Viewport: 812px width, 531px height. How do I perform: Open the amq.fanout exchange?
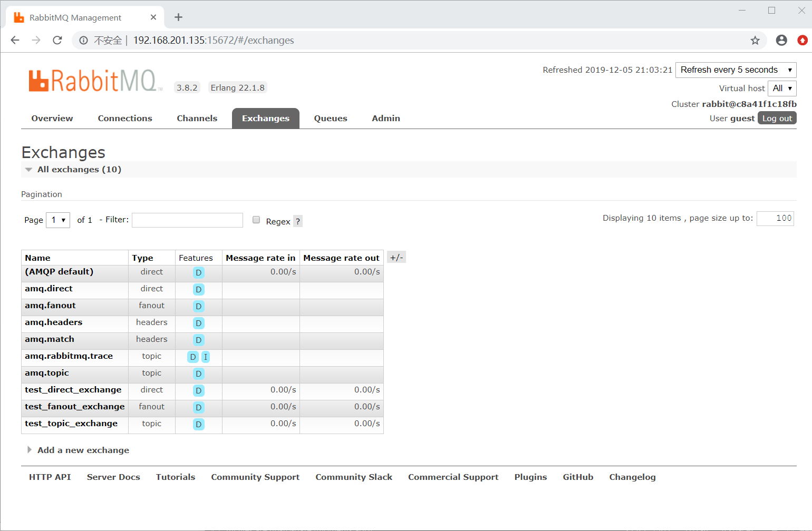click(50, 306)
